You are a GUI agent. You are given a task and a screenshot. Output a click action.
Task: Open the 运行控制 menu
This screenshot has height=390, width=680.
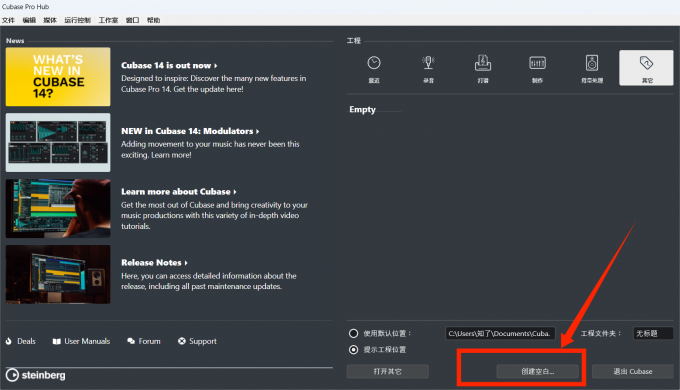77,20
